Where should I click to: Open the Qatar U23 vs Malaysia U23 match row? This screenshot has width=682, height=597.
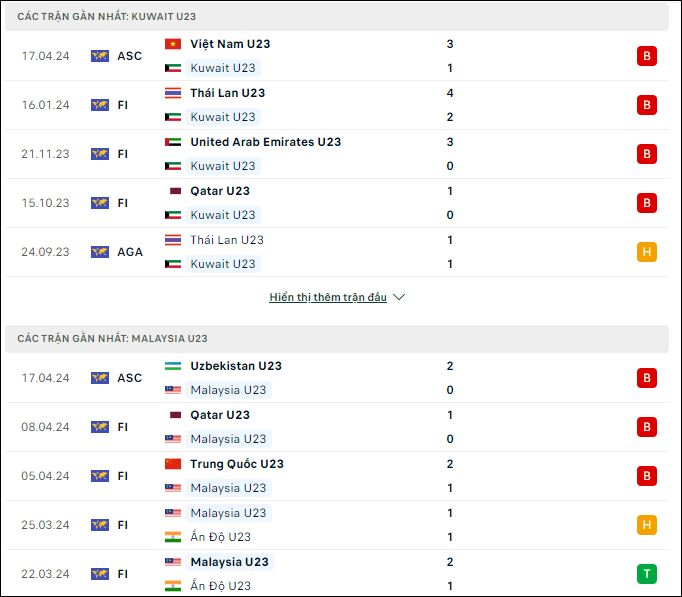click(337, 427)
